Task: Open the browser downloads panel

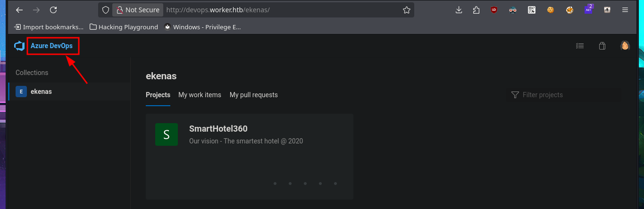Action: [459, 10]
